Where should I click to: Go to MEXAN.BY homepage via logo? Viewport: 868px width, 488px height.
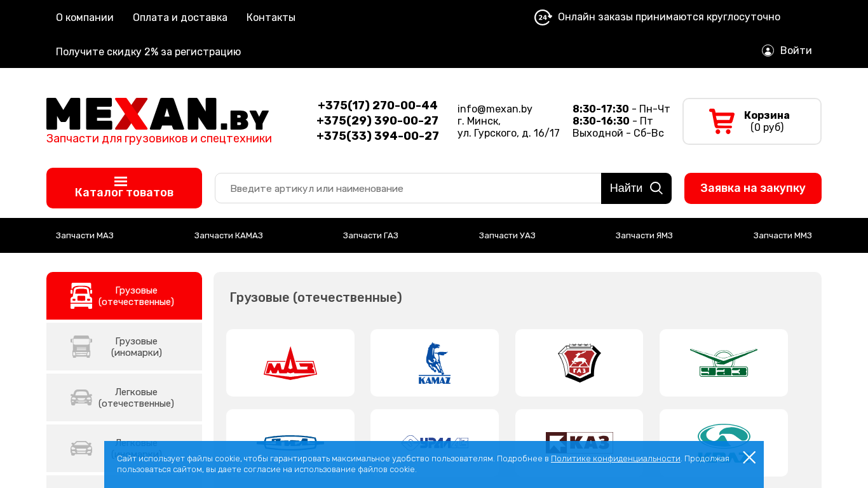[158, 114]
